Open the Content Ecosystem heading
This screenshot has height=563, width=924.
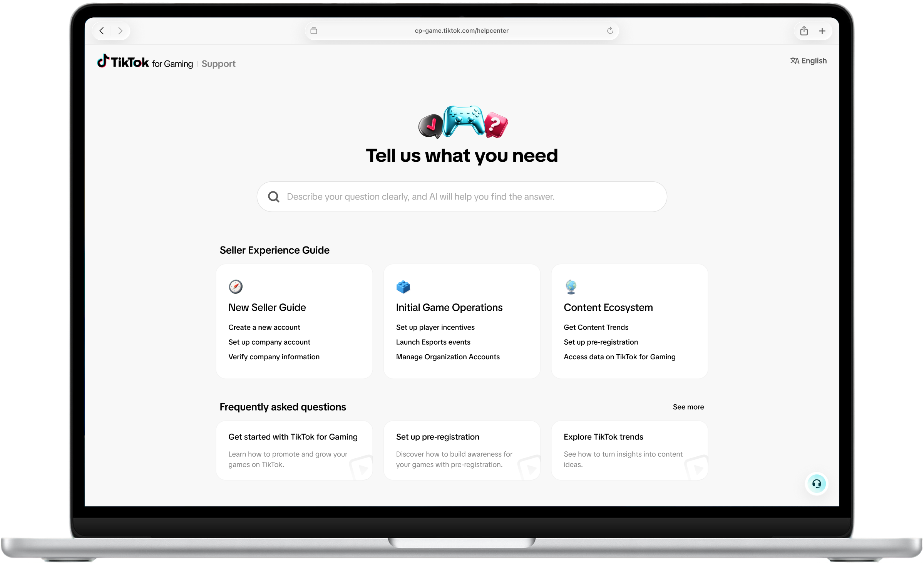[608, 307]
